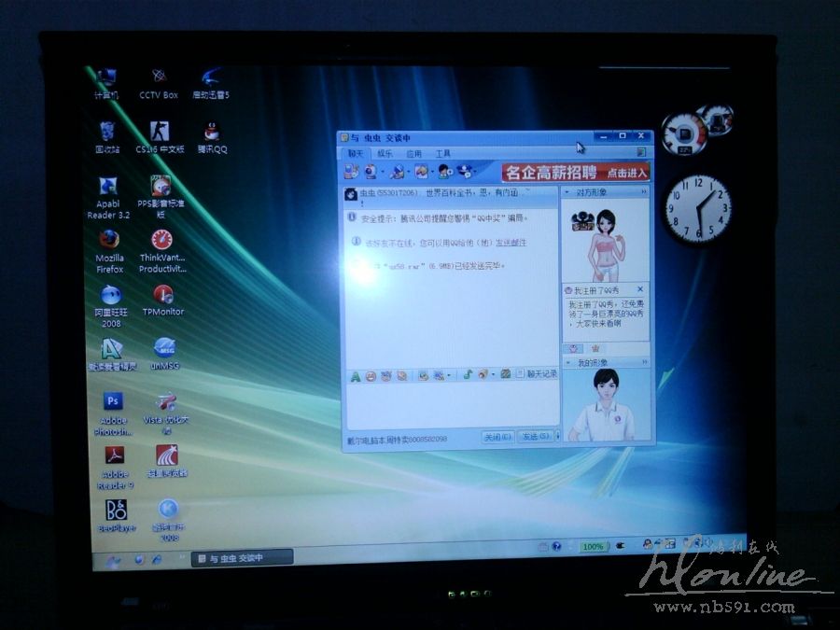Click the help question mark tray icon

556,546
